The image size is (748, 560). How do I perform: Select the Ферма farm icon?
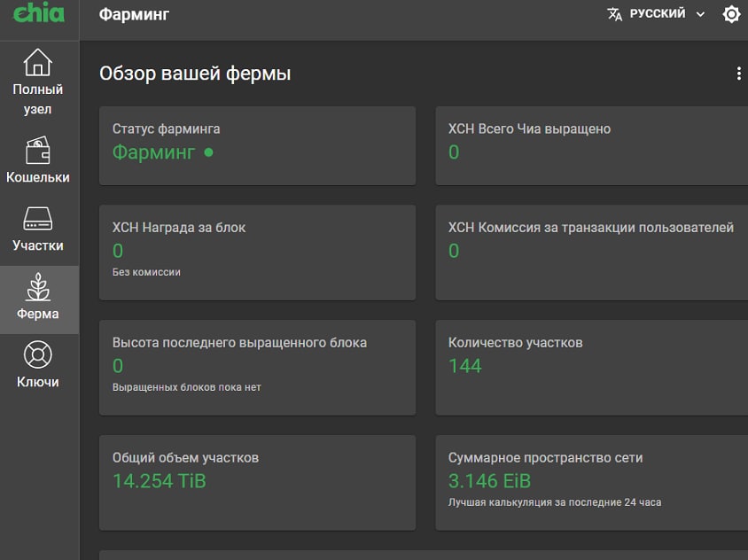coord(38,287)
